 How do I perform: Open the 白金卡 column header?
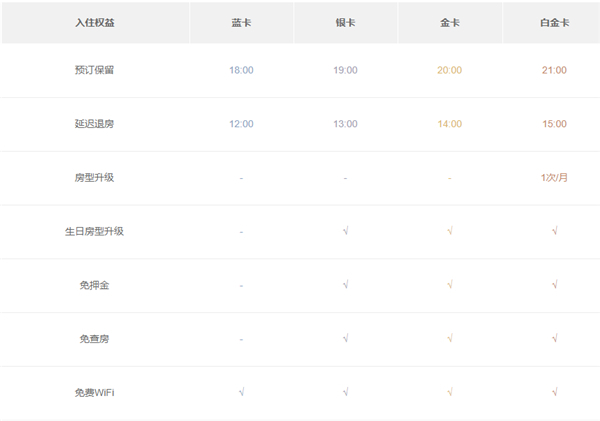coord(553,22)
